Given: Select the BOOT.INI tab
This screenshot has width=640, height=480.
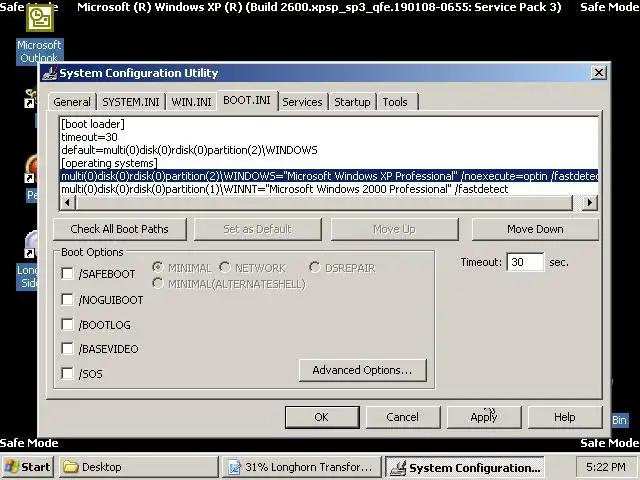Looking at the screenshot, I should [x=247, y=100].
